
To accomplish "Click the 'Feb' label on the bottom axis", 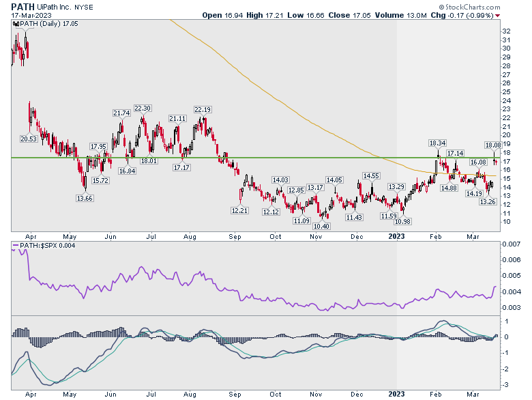I will point(435,395).
